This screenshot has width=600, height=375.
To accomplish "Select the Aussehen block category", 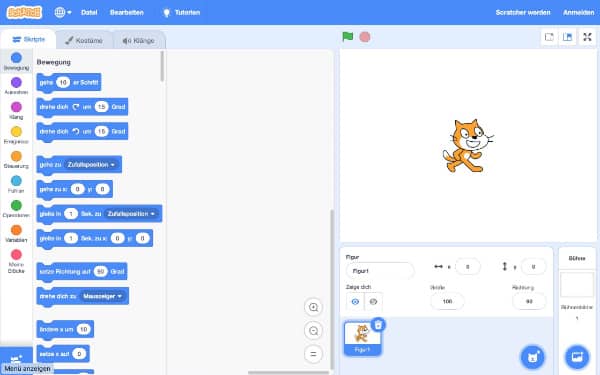I will tap(16, 86).
